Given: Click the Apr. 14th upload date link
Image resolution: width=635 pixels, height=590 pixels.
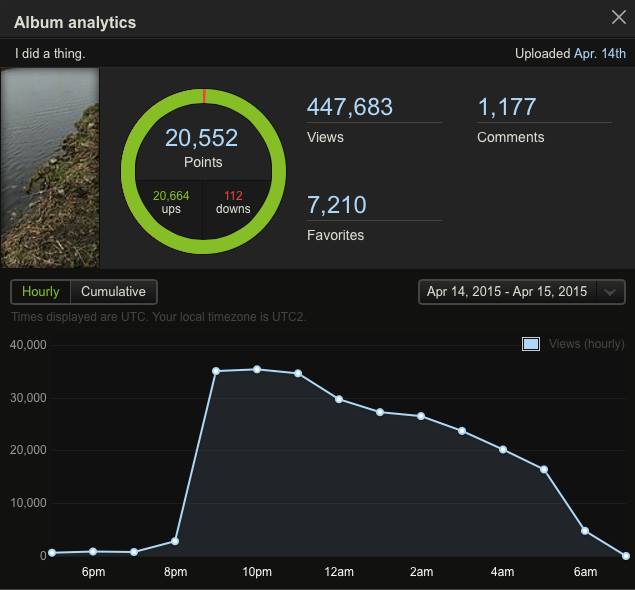Looking at the screenshot, I should tap(600, 53).
